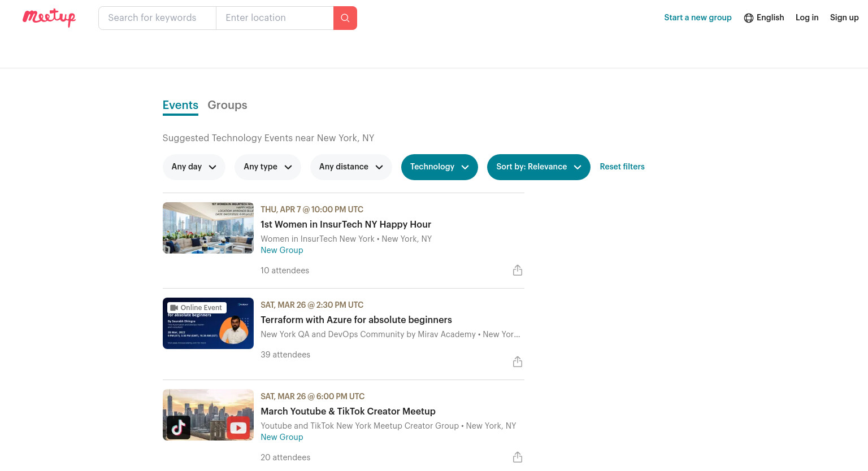Share the Women in InsurTech Happy Hour event

(518, 271)
